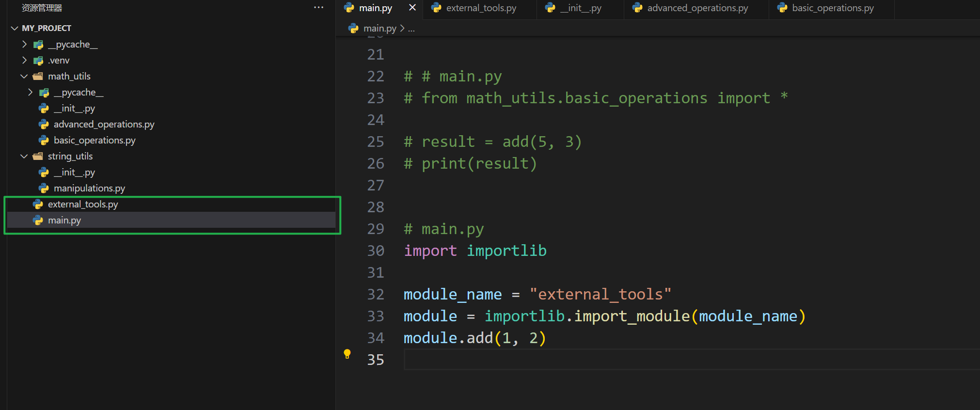The height and width of the screenshot is (410, 980).
Task: Click the 资源管理器 explorer panel title
Action: point(42,8)
